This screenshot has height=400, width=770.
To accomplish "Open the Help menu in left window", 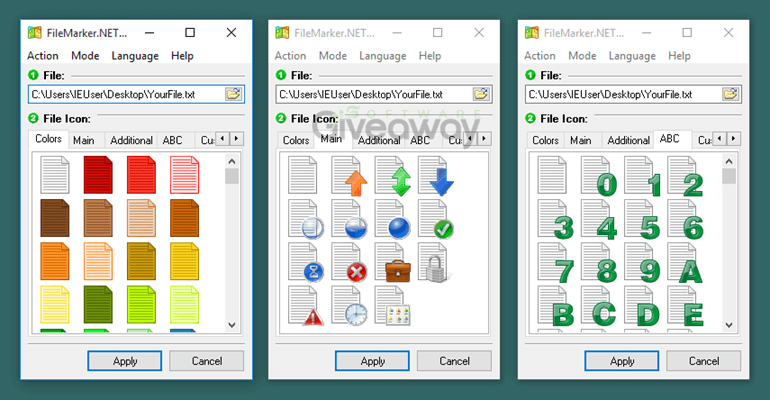I will coord(182,56).
